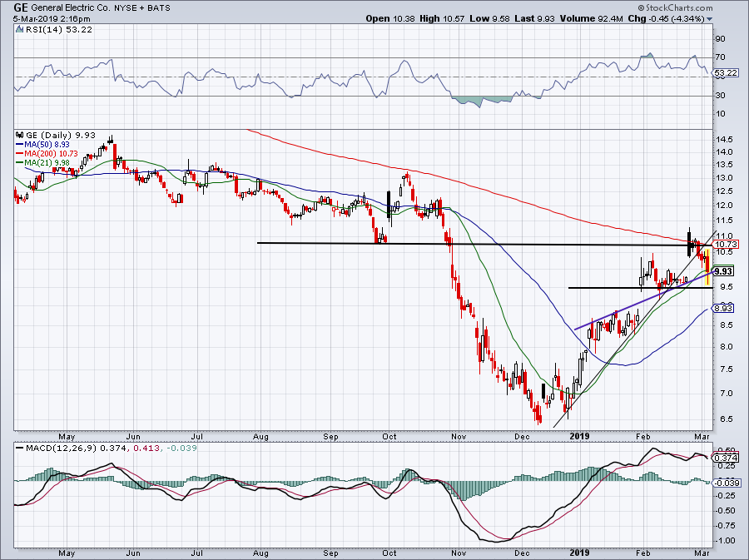Click the High 10.57 value

pyautogui.click(x=442, y=19)
